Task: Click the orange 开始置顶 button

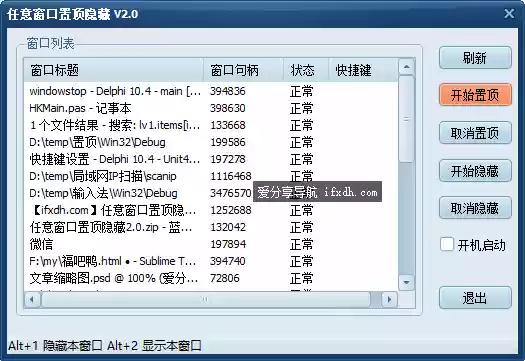Action: coord(475,95)
